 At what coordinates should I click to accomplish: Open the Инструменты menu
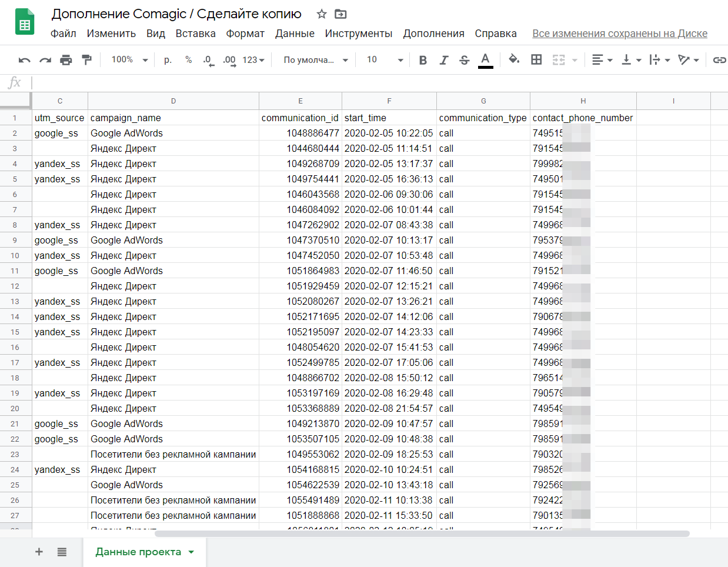(359, 34)
